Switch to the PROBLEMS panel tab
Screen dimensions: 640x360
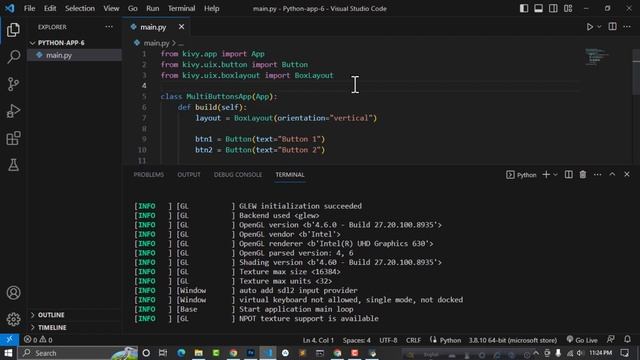pyautogui.click(x=149, y=175)
